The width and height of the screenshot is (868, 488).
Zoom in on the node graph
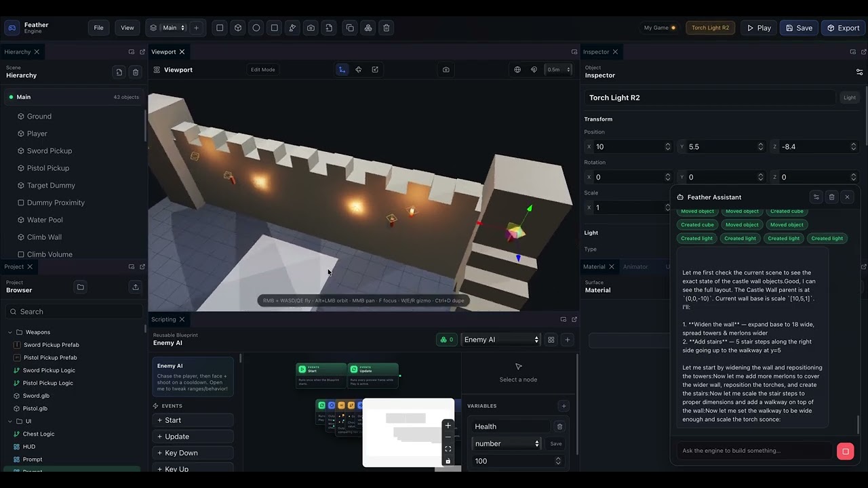(x=448, y=426)
